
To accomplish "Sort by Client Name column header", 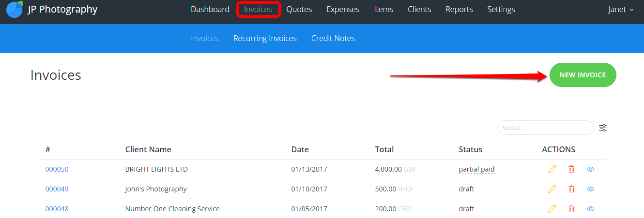I will (x=148, y=149).
